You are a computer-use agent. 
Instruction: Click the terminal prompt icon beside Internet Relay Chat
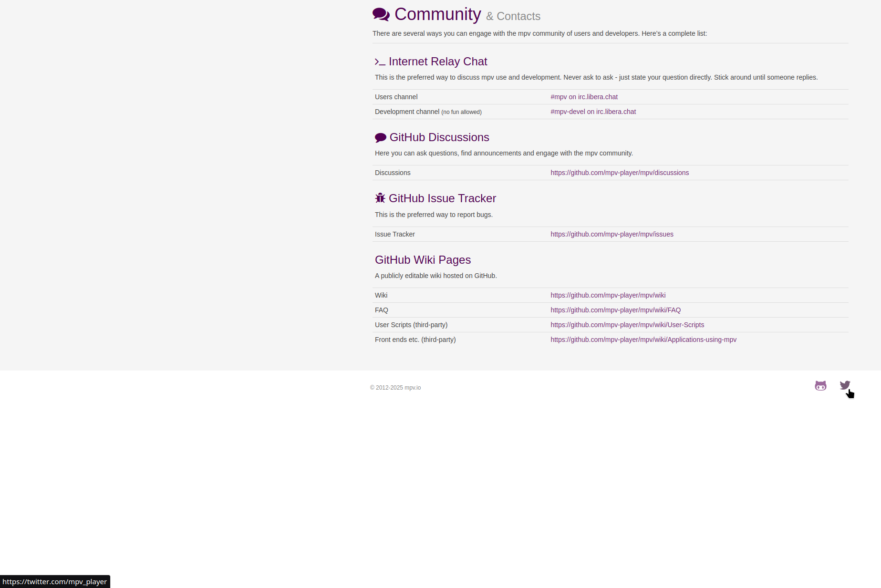pos(380,62)
